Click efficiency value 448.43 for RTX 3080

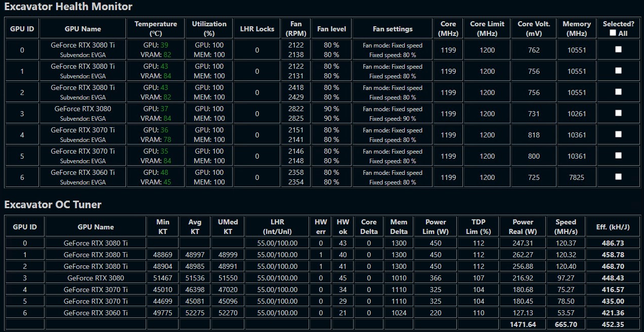pos(613,278)
